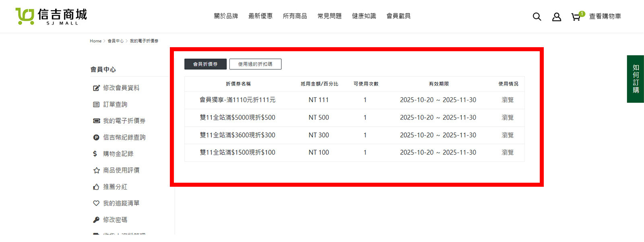644x242 pixels.
Task: Click coupon name 雙11全站滿$5000現折$500
Action: tap(237, 118)
